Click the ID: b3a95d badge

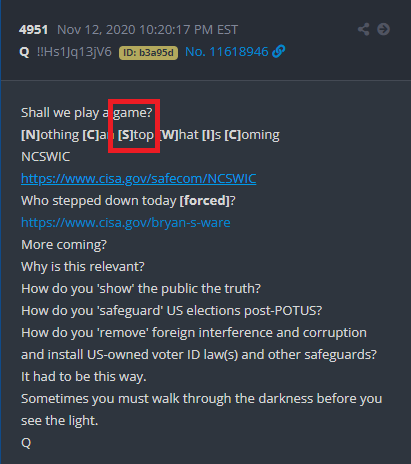coord(148,53)
